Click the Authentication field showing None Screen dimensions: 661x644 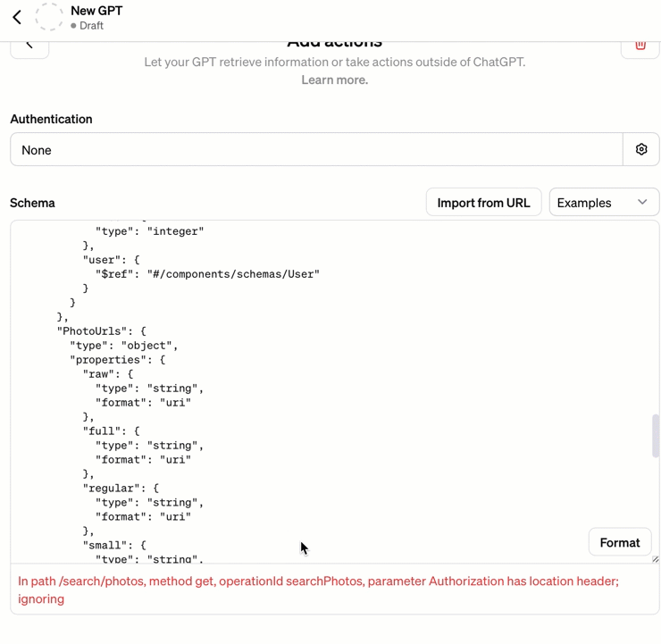pyautogui.click(x=316, y=150)
